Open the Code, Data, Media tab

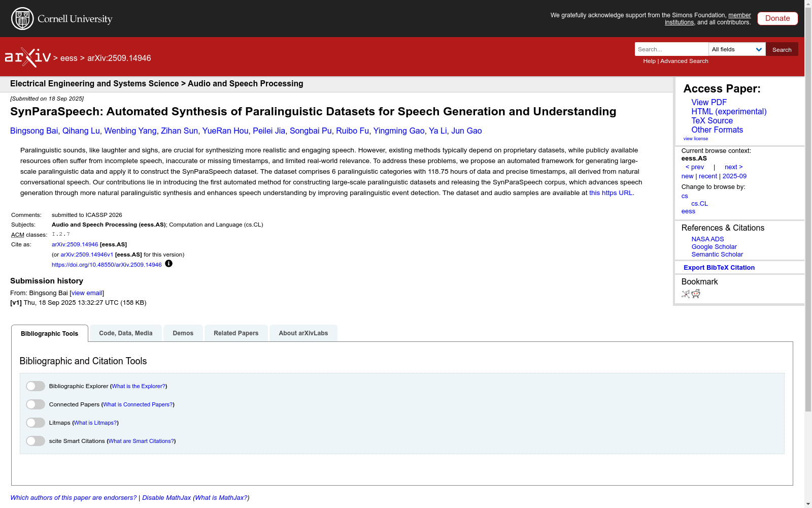pos(126,333)
